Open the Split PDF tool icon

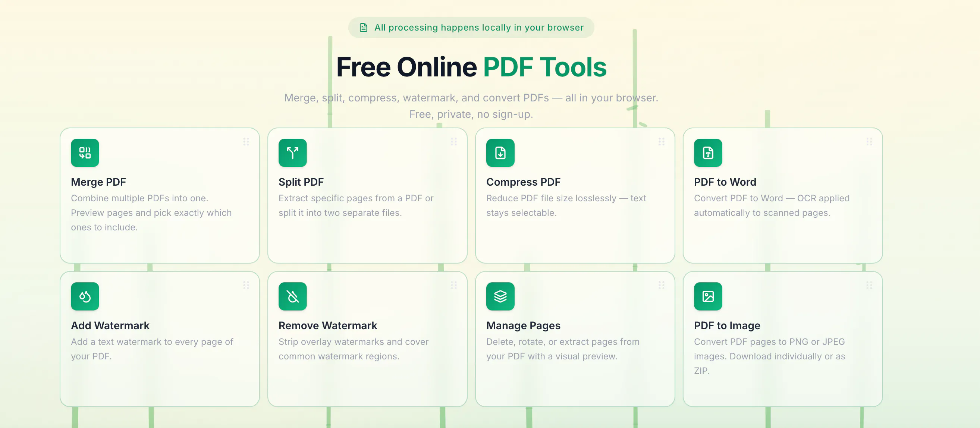(x=293, y=153)
